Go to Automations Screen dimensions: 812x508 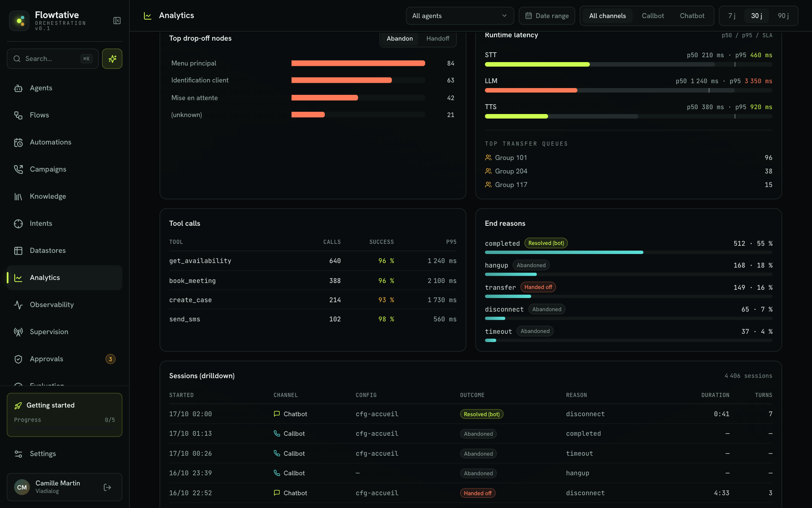point(64,142)
